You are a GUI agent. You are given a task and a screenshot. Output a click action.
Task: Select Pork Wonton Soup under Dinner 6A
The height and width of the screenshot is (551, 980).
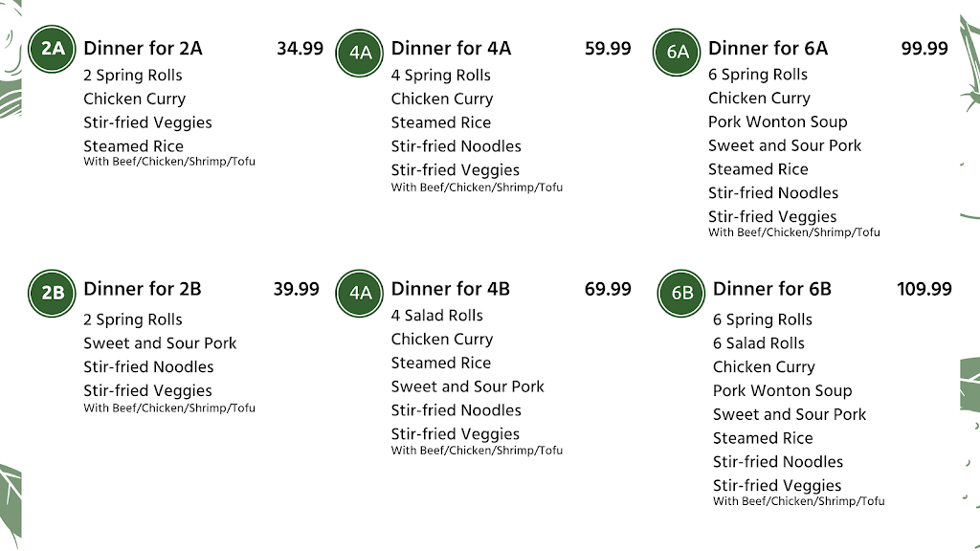tap(777, 121)
